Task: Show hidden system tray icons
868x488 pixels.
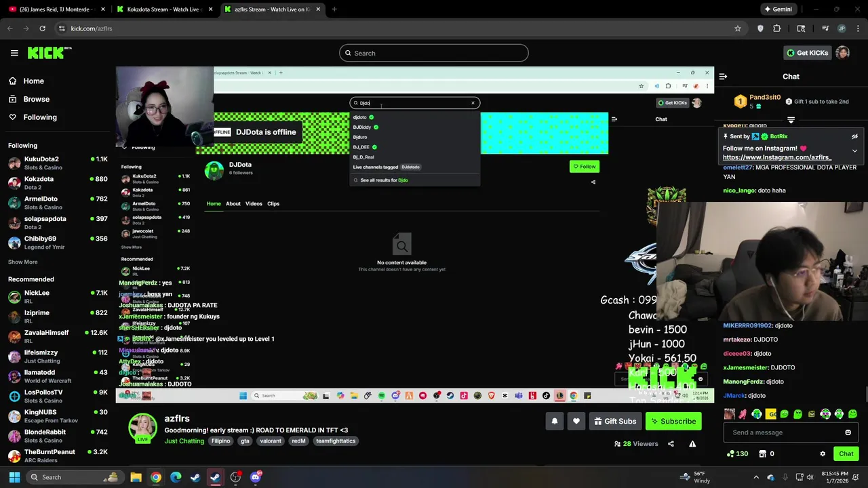Action: [756, 477]
